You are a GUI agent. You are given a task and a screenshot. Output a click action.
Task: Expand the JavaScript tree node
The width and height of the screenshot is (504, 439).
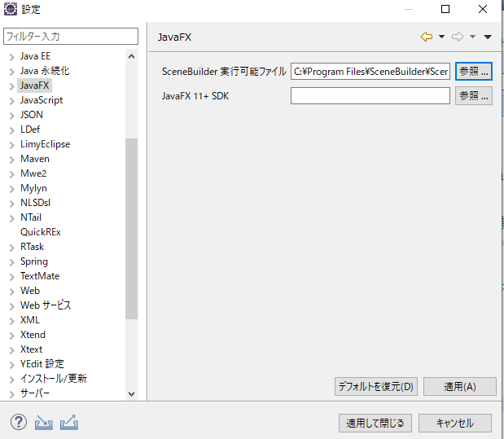tap(12, 101)
